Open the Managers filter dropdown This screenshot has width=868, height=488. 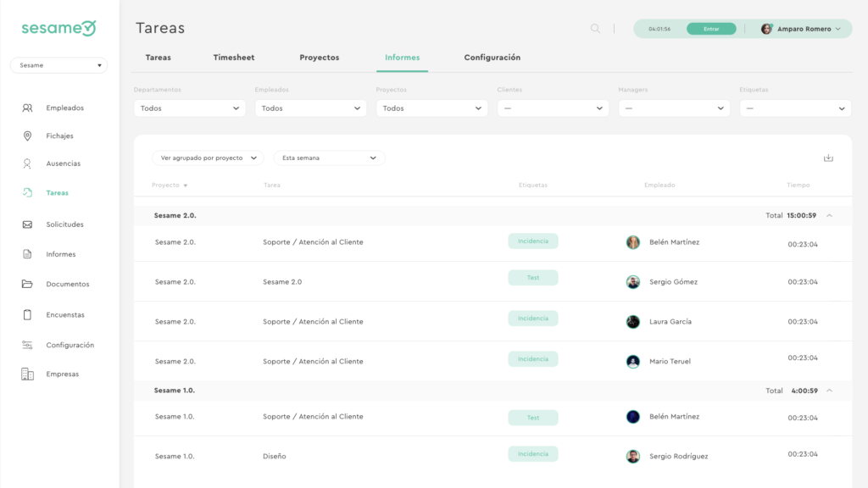(x=674, y=108)
